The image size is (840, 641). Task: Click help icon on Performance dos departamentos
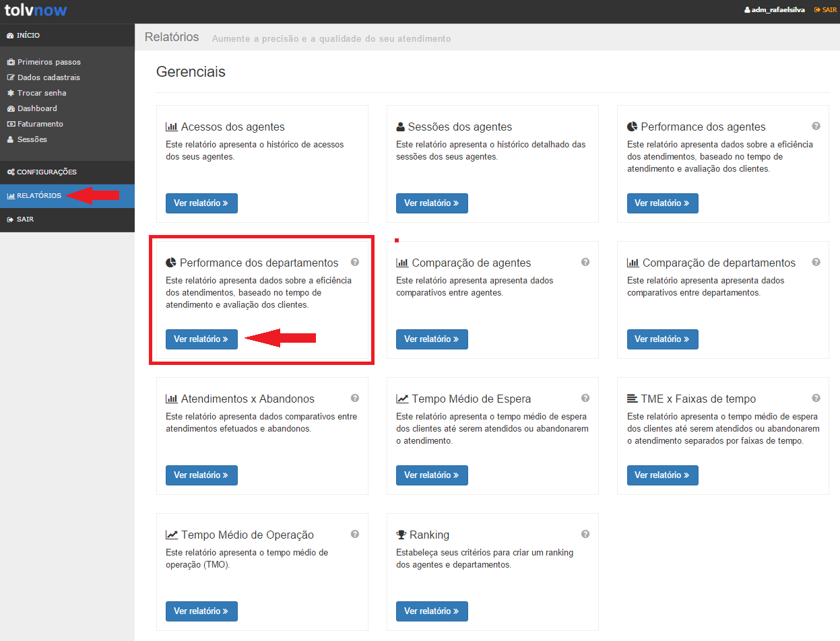(x=355, y=262)
